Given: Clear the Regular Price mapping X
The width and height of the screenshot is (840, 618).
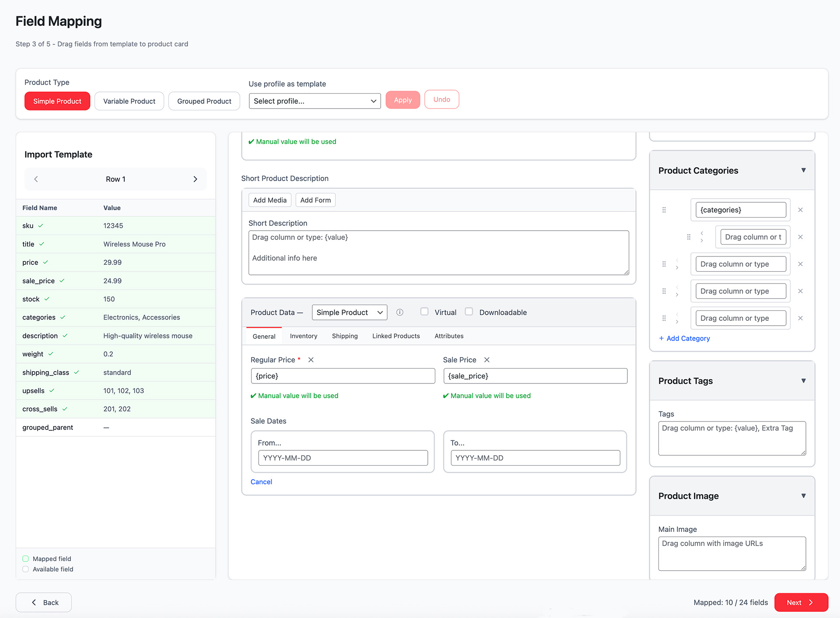Looking at the screenshot, I should tap(311, 360).
